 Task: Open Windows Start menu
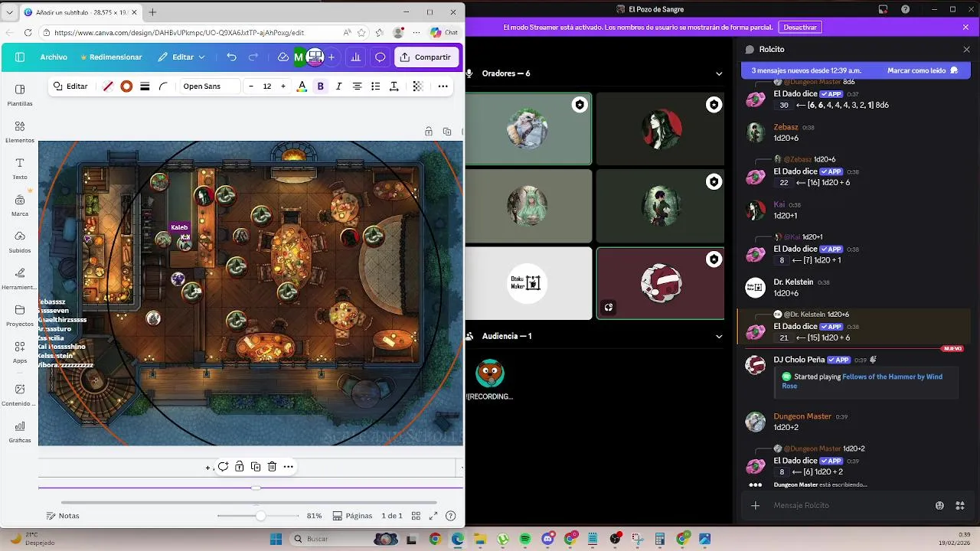(276, 539)
